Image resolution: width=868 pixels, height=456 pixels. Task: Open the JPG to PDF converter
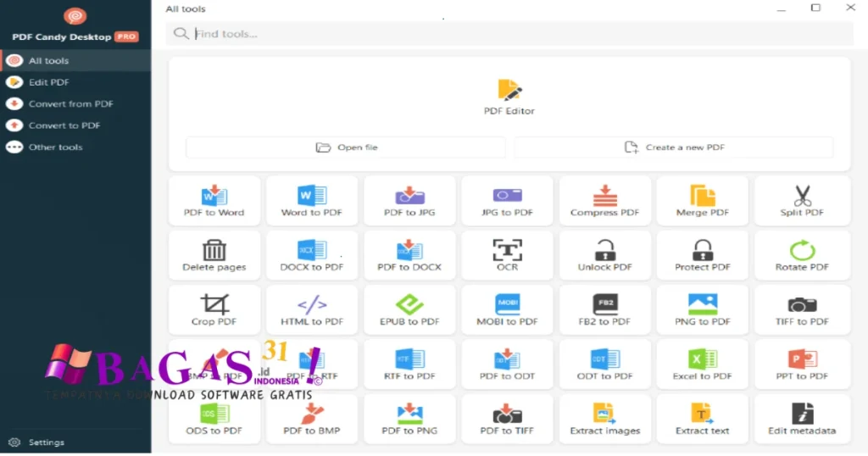click(507, 201)
